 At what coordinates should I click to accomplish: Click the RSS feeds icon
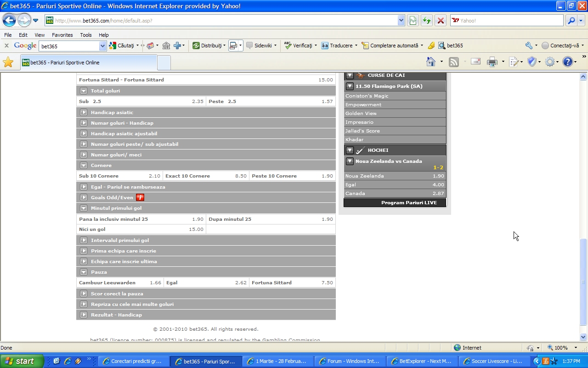point(454,62)
